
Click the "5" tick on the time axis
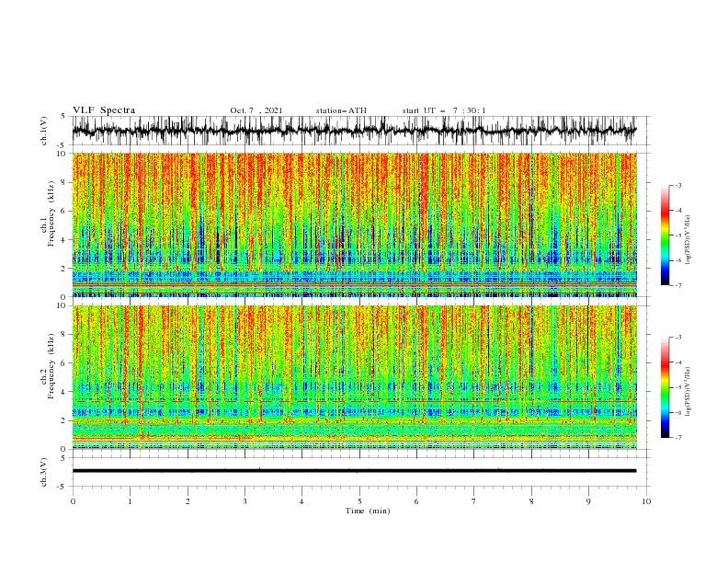(359, 501)
